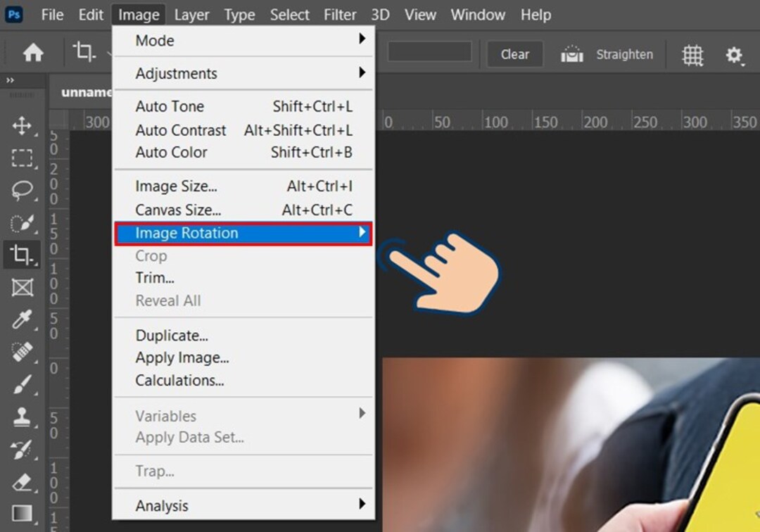This screenshot has width=760, height=532.
Task: Open the View menu
Action: tap(420, 15)
